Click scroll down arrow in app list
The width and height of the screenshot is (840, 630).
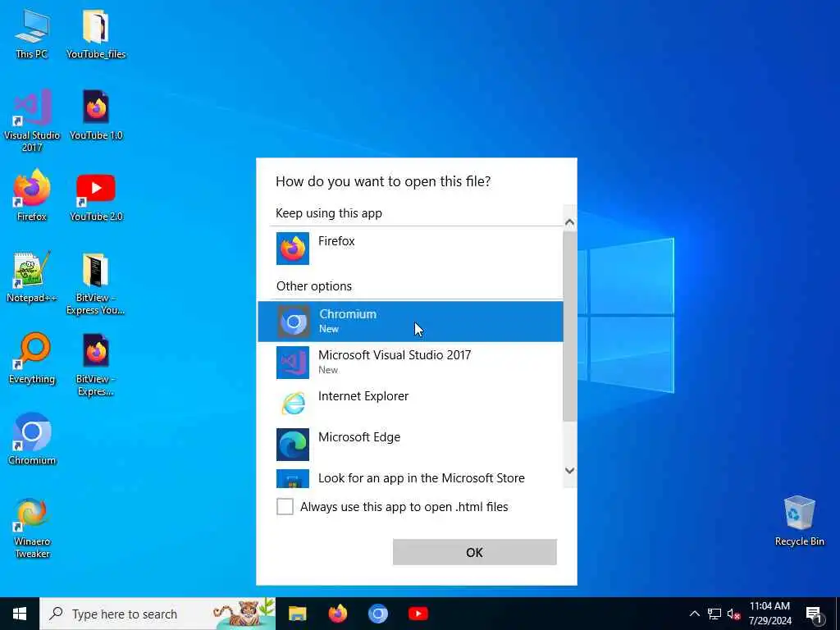pyautogui.click(x=570, y=470)
